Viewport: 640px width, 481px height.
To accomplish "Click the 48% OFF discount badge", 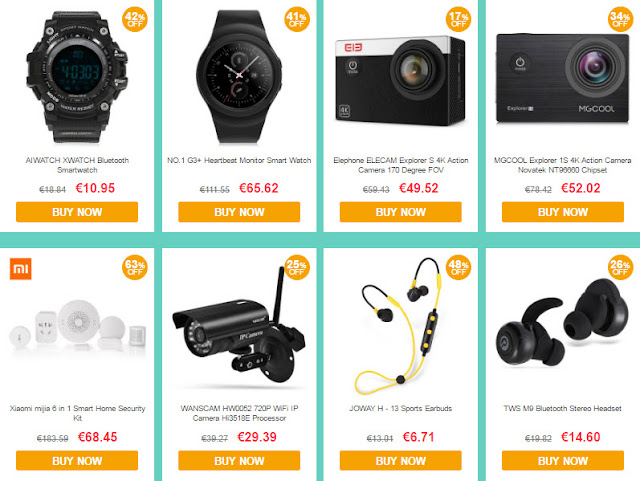I will [x=458, y=267].
